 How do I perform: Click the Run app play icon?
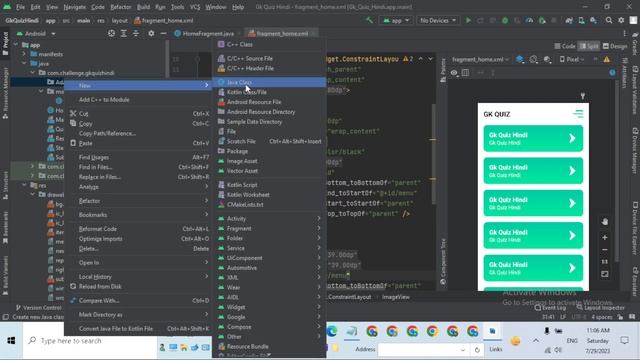coord(468,20)
